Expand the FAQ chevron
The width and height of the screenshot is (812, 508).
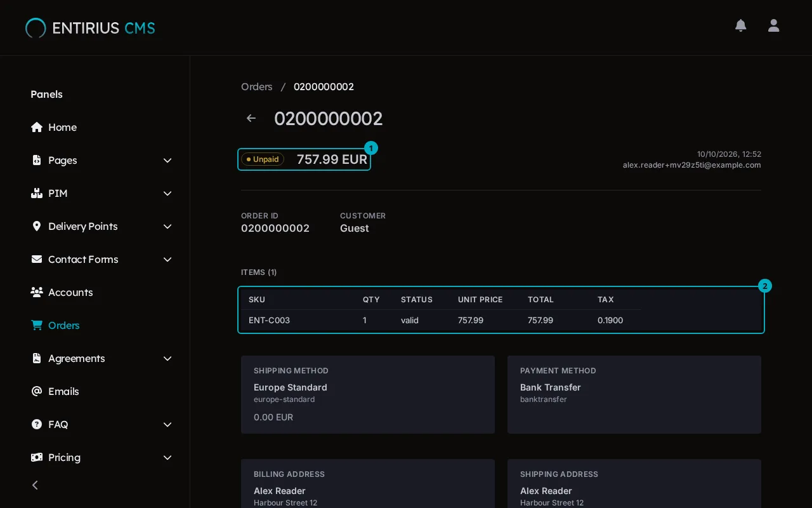(167, 424)
